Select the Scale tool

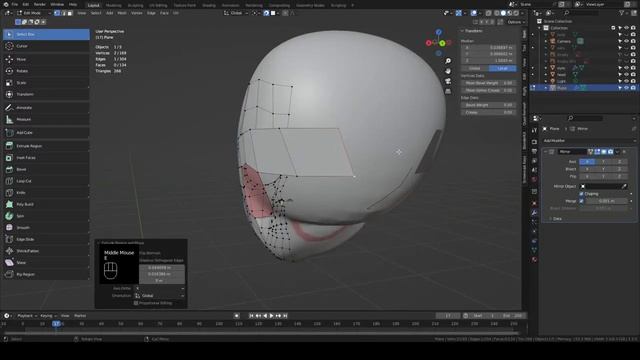coord(46,83)
